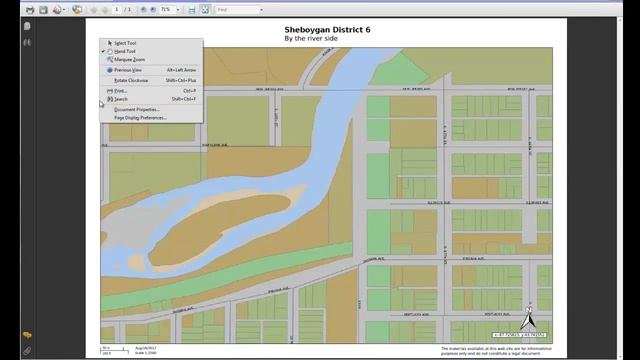This screenshot has height=360, width=640.
Task: Click the scale bar below the map
Action: [114, 350]
